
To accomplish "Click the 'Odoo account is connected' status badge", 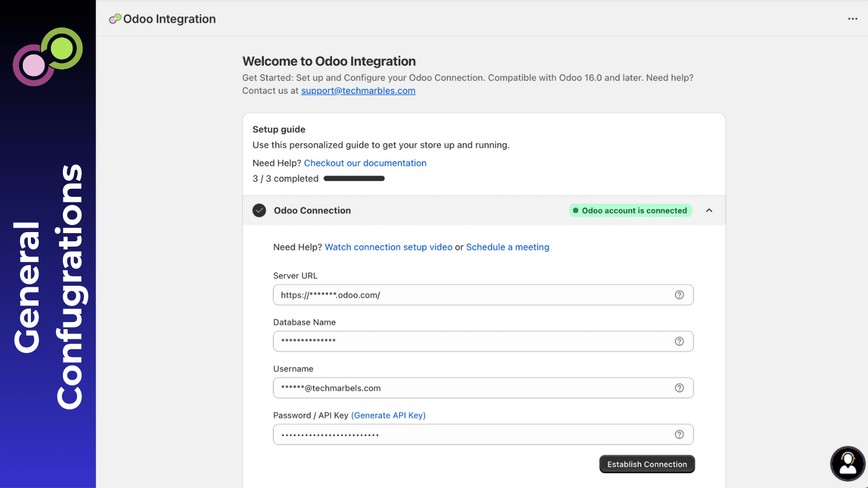I will point(630,210).
